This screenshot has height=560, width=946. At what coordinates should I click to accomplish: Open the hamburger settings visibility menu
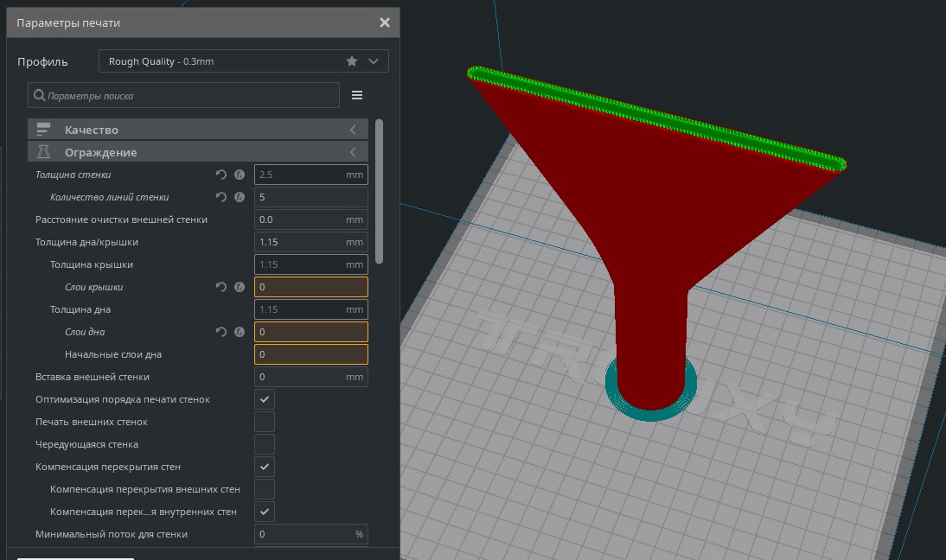[x=357, y=95]
